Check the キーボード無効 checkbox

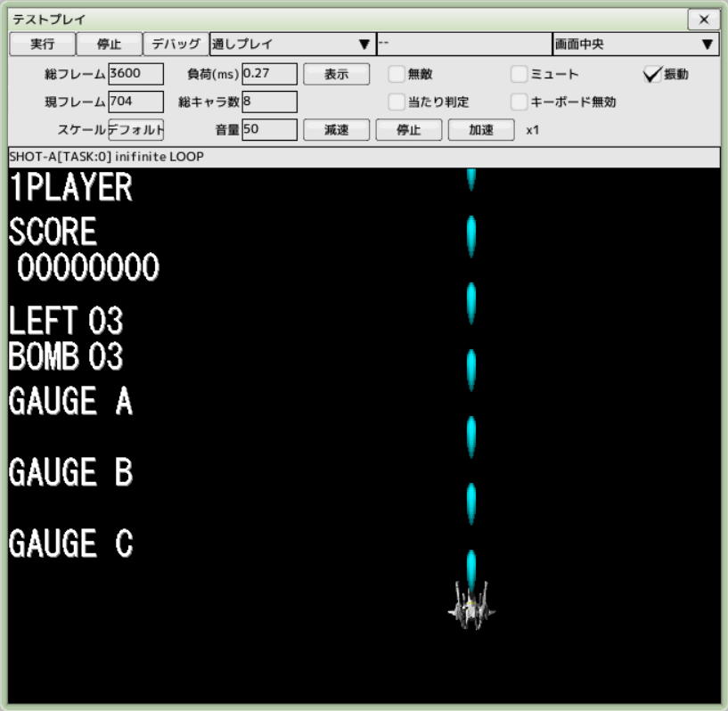(519, 102)
